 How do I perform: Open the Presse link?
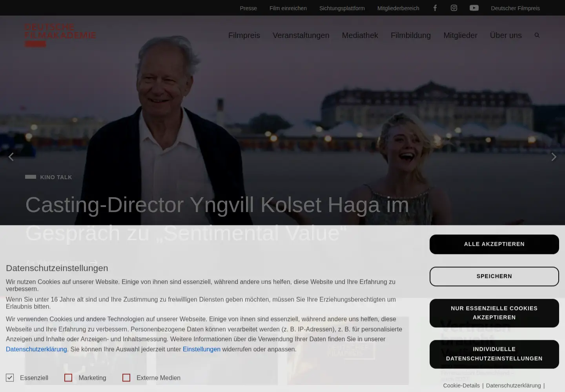click(248, 8)
